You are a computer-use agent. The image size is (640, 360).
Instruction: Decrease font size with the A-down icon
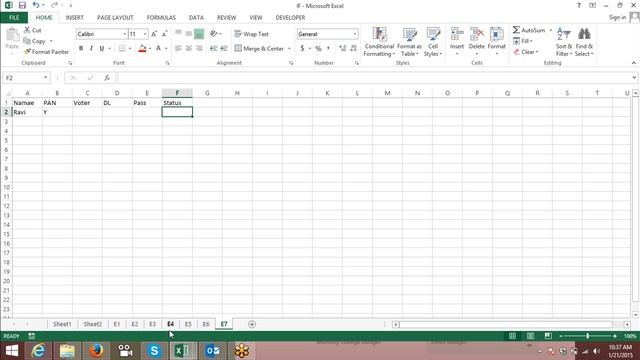pos(164,34)
